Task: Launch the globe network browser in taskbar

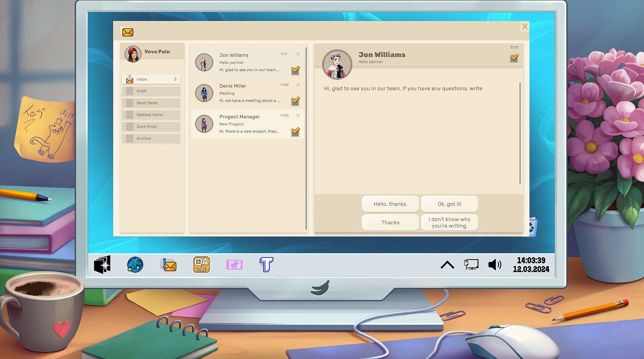Action: pos(135,265)
